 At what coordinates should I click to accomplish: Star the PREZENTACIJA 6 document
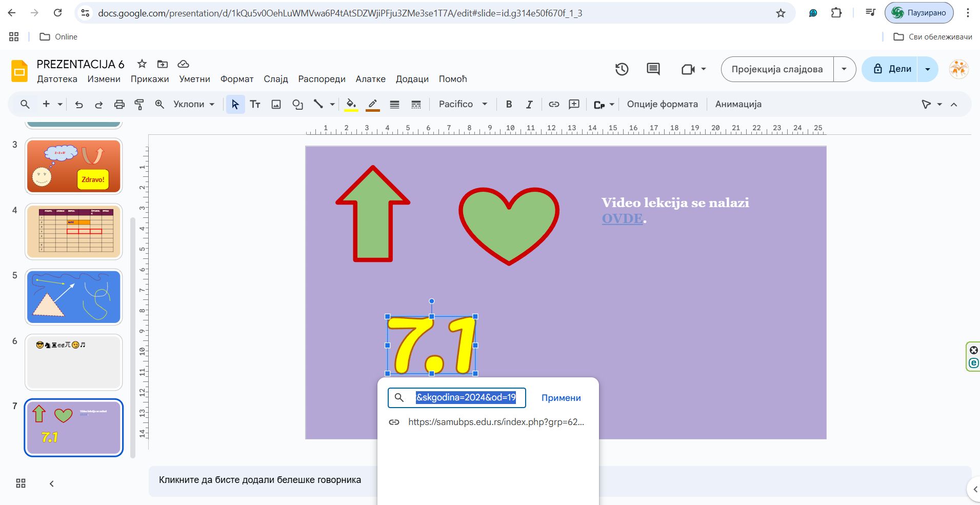pos(142,64)
